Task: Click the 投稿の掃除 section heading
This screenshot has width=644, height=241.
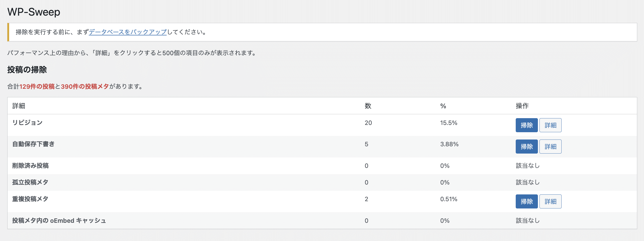Action: pos(27,70)
